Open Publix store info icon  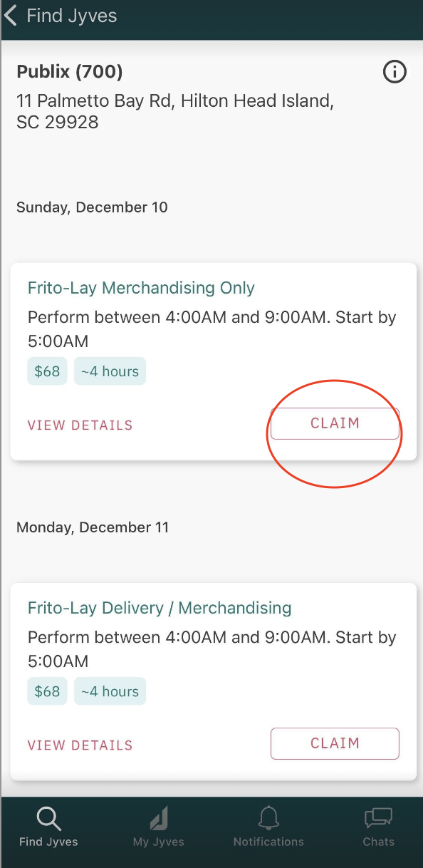click(395, 72)
